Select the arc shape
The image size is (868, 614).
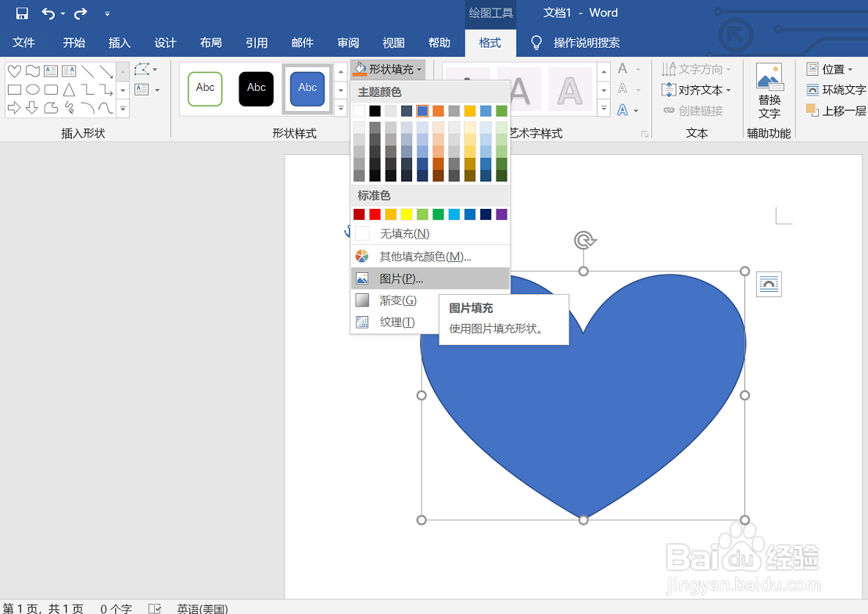click(88, 107)
